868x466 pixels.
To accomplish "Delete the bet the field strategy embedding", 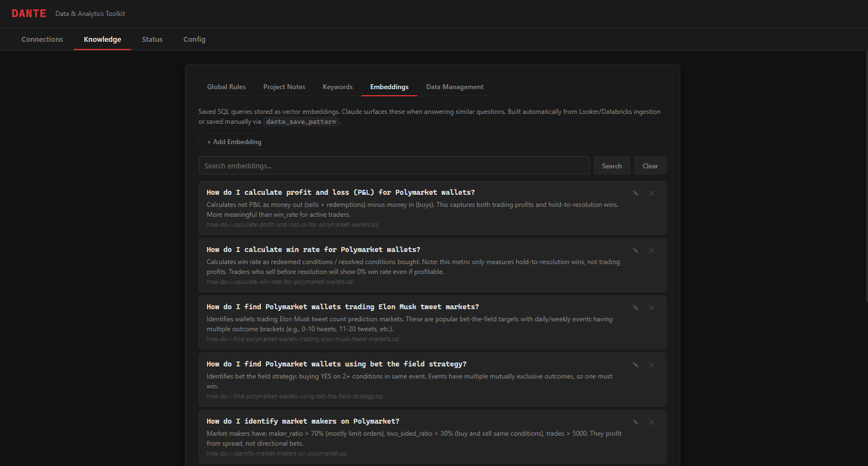I will click(651, 365).
